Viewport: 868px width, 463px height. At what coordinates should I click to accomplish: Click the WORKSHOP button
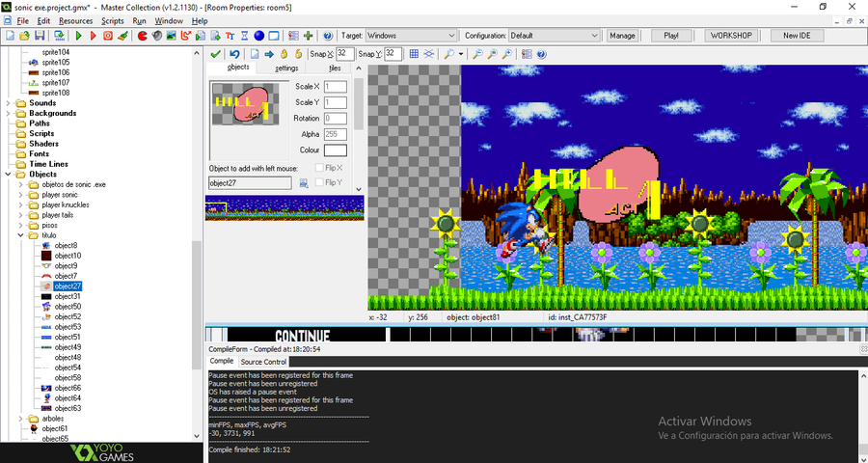pyautogui.click(x=731, y=36)
